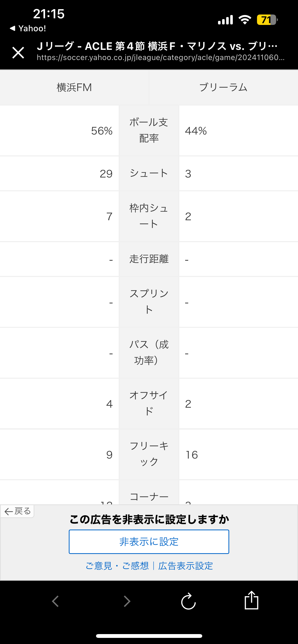Image resolution: width=298 pixels, height=644 pixels.
Task: Open the ご意見・ご感想 link
Action: click(117, 566)
